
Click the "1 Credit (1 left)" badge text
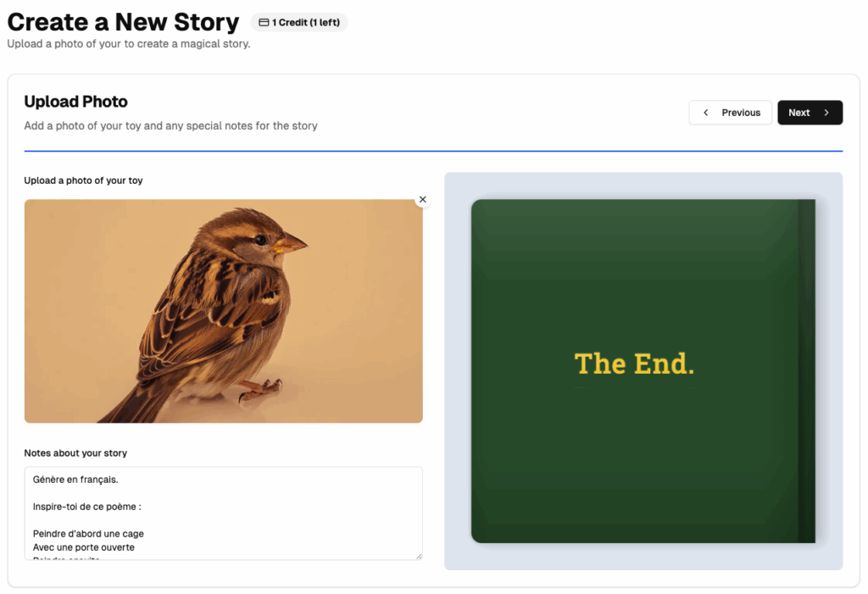pyautogui.click(x=306, y=23)
